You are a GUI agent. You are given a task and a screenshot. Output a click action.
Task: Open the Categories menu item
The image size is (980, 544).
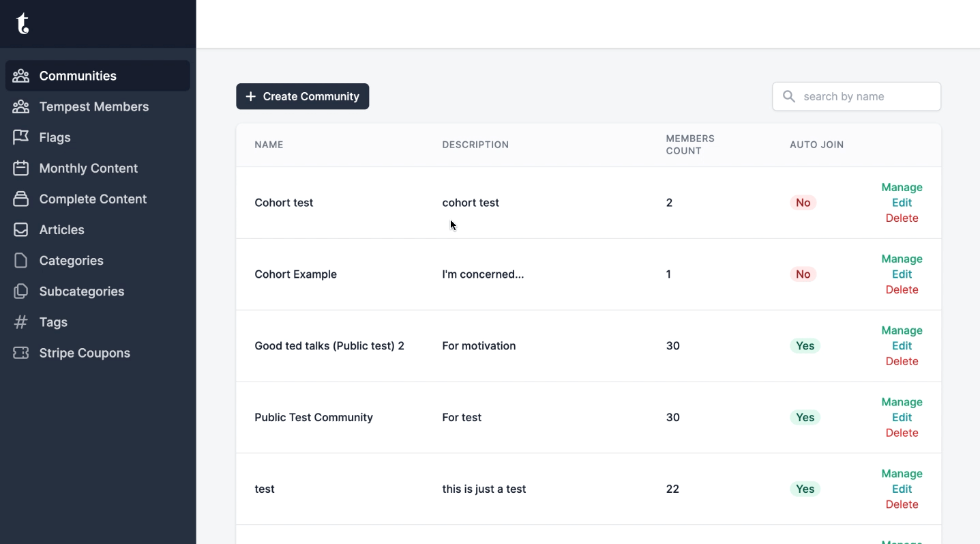pos(71,261)
